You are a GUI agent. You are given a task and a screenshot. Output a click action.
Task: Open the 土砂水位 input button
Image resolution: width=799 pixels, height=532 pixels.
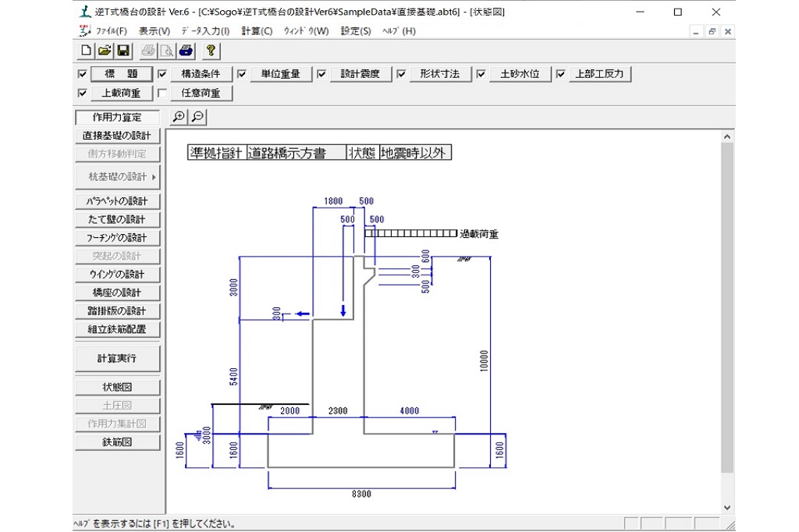click(520, 74)
